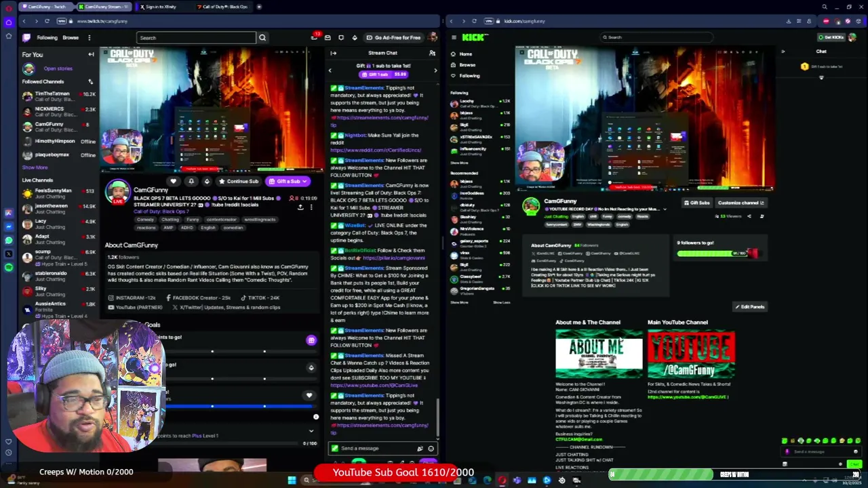Click the Spotify icon in Opera sidebar
The width and height of the screenshot is (868, 488).
click(8, 267)
